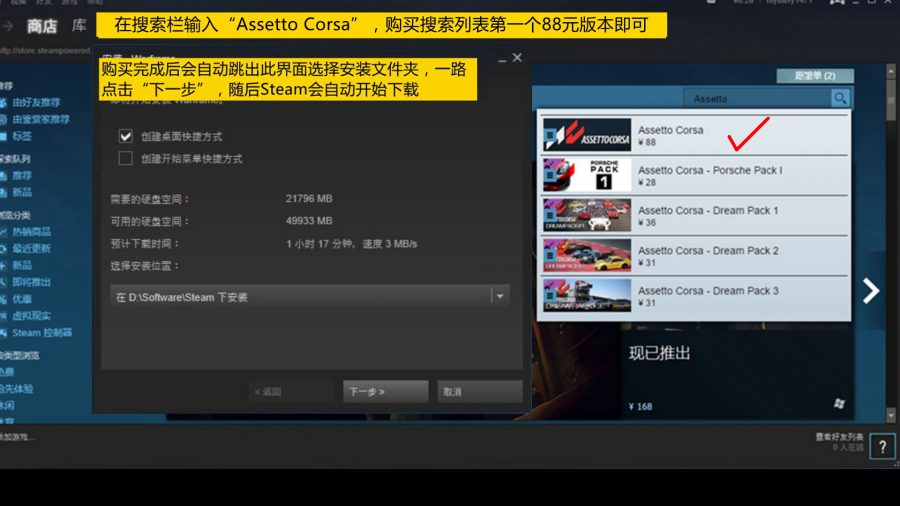Click 查看好友列表 at bottom right
Image resolution: width=900 pixels, height=506 pixels.
point(839,437)
